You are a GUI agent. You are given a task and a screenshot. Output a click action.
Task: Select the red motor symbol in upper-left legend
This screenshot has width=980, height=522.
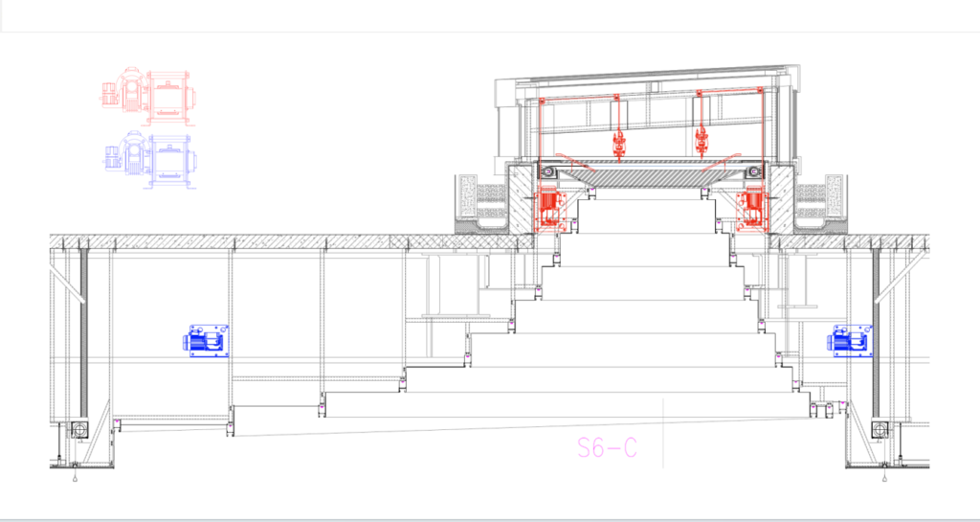pyautogui.click(x=148, y=97)
